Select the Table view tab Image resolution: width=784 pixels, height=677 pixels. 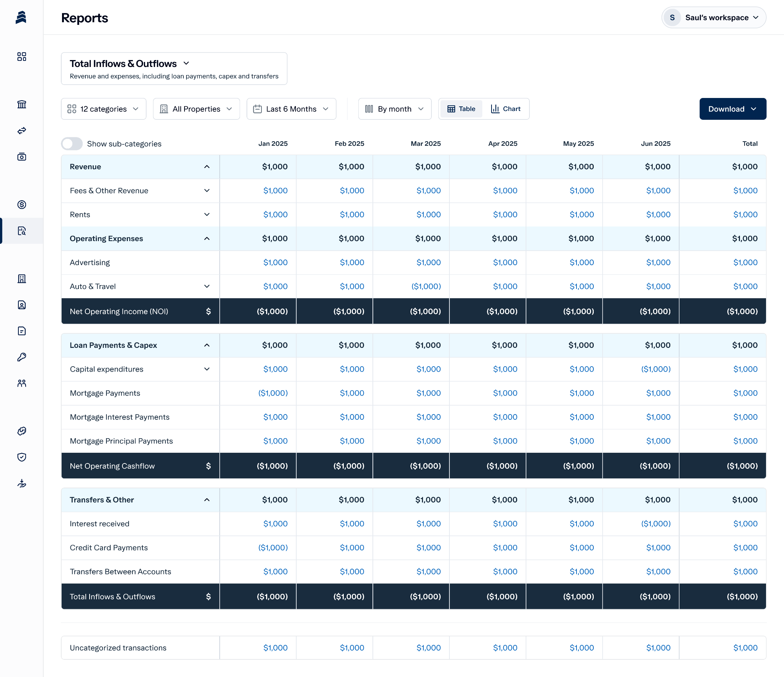pyautogui.click(x=461, y=109)
